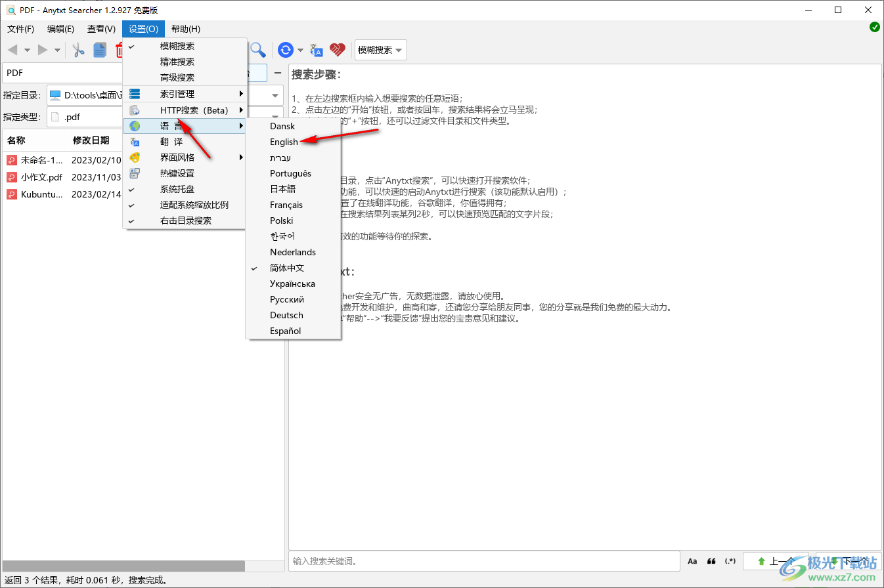Open 文件(F) menu
Image resolution: width=884 pixels, height=588 pixels.
tap(21, 29)
